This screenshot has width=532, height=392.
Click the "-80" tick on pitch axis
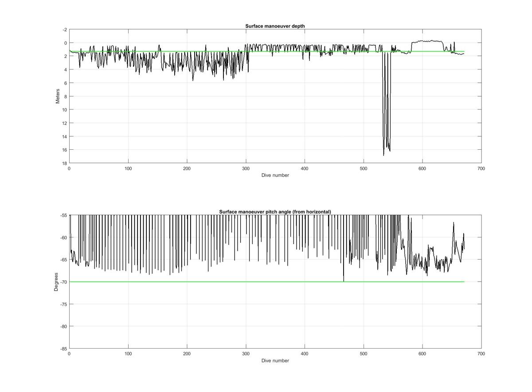pyautogui.click(x=64, y=326)
